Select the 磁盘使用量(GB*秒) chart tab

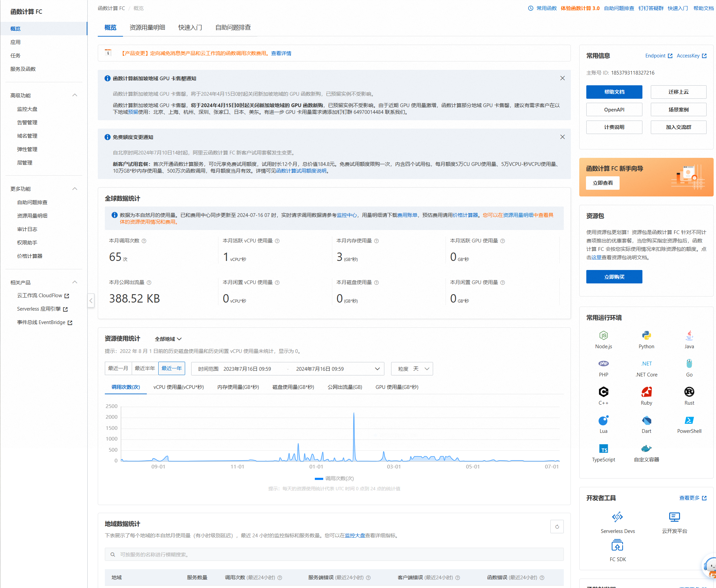pos(293,387)
